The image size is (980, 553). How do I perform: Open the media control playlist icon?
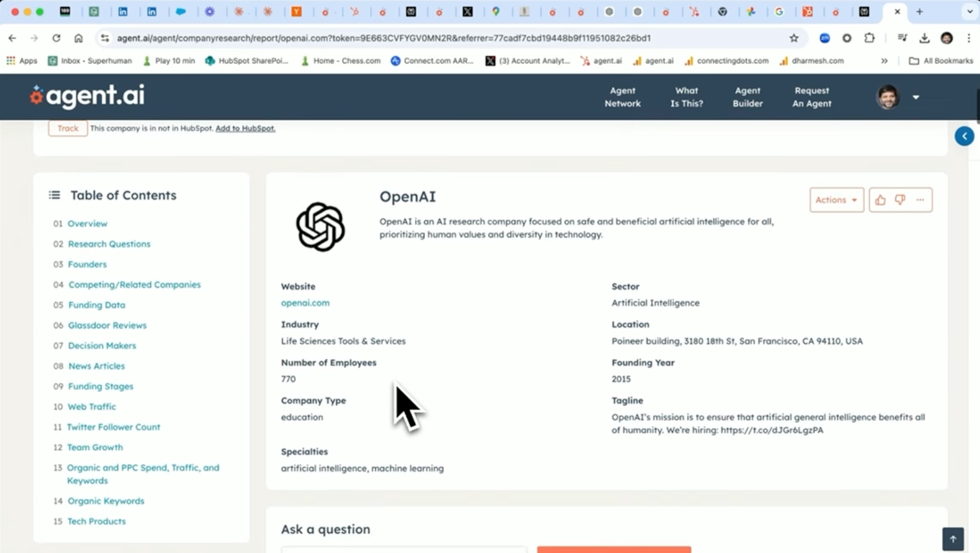pos(902,38)
